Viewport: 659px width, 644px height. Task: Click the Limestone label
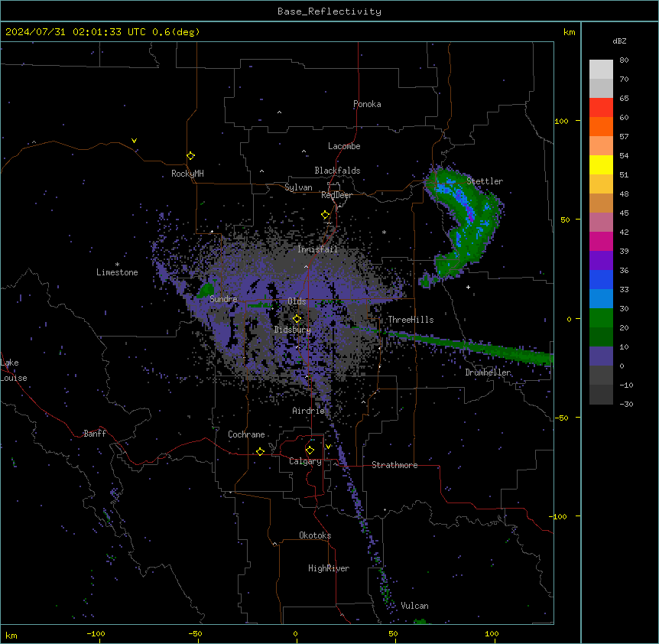pos(117,272)
